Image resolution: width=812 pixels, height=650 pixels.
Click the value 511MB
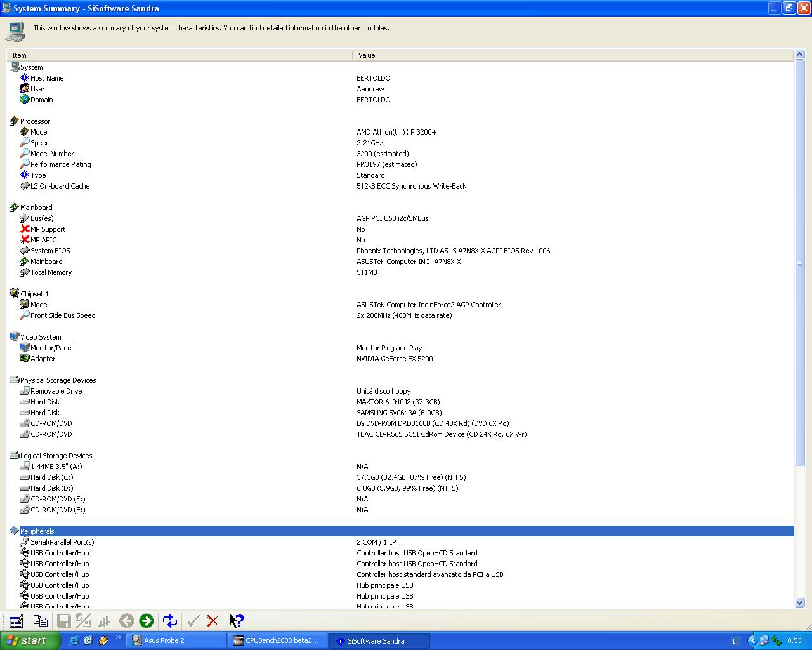(367, 272)
